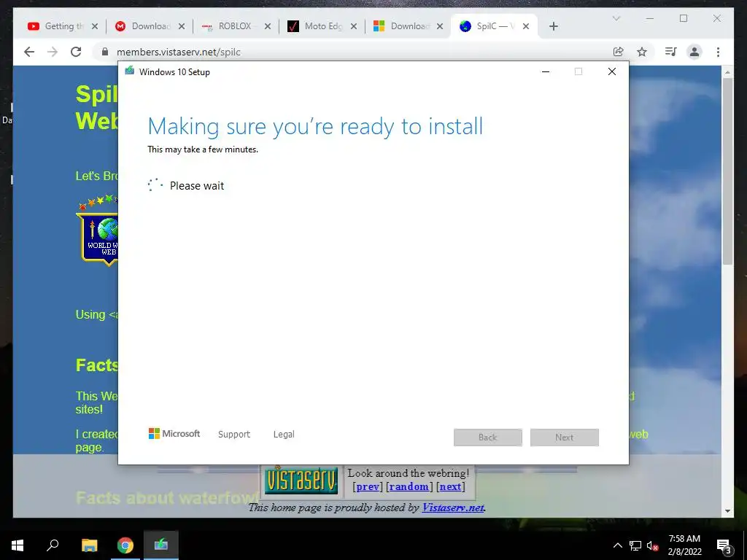Viewport: 747px width, 560px height.
Task: Click the Windows 10 Setup title icon
Action: (130, 71)
